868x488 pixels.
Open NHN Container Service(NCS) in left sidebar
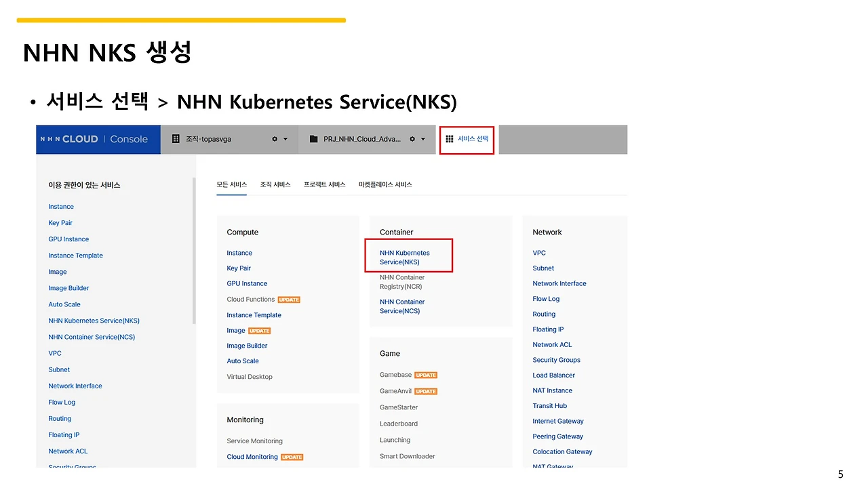(92, 337)
